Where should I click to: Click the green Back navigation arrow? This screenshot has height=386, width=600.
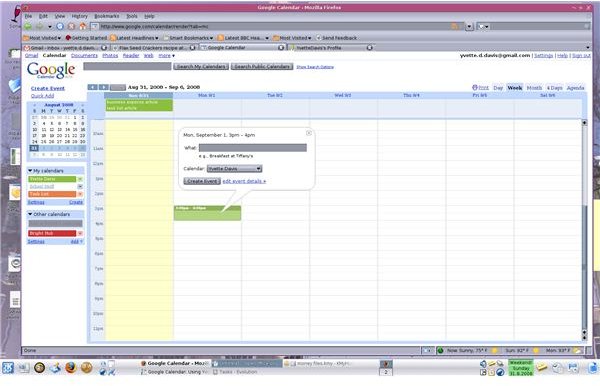[28, 26]
